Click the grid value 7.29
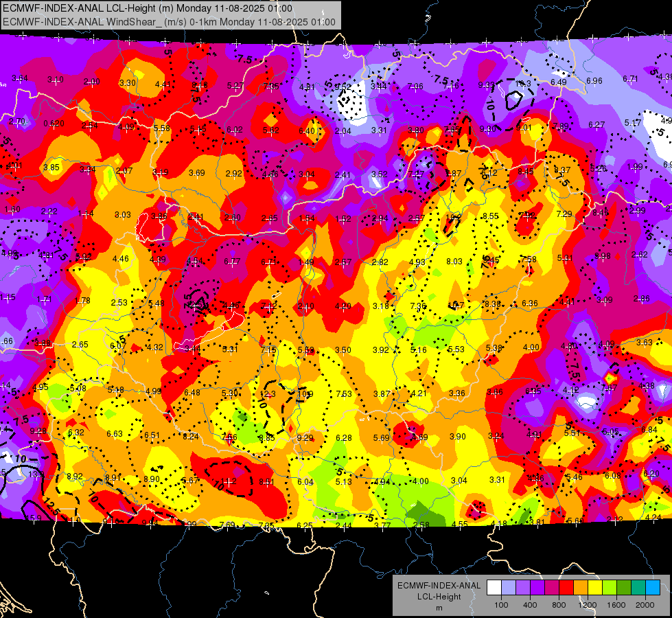Screen dimensions: 672x618 pyautogui.click(x=564, y=214)
